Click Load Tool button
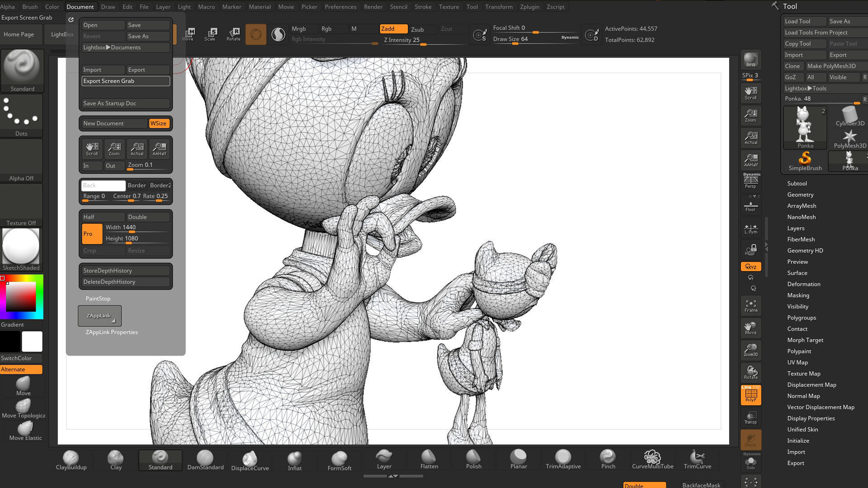The image size is (868, 488). pos(805,21)
